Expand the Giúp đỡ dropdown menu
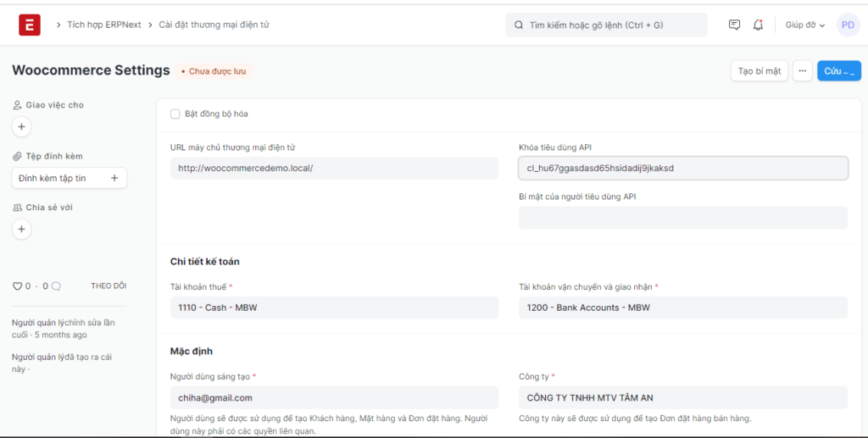 pos(804,25)
